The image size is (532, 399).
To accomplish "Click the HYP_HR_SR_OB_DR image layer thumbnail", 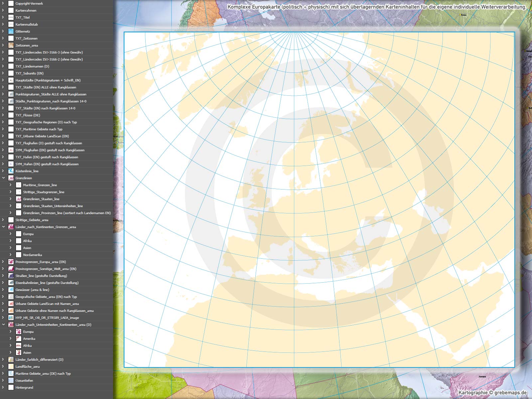I will (x=11, y=318).
